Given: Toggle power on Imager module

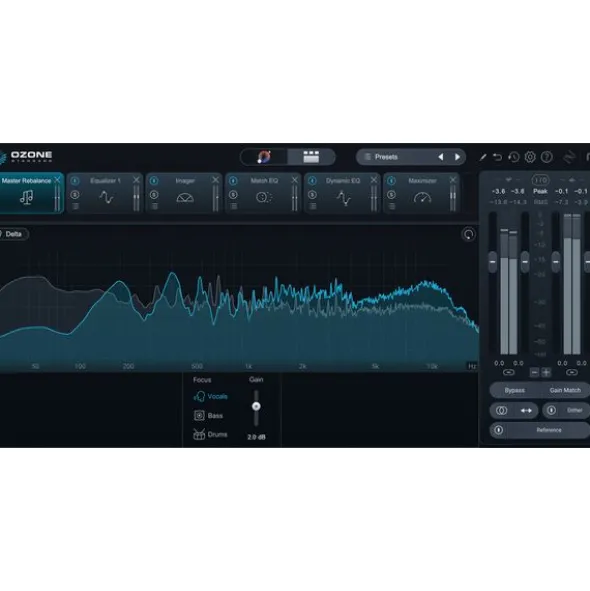Looking at the screenshot, I should (x=154, y=181).
